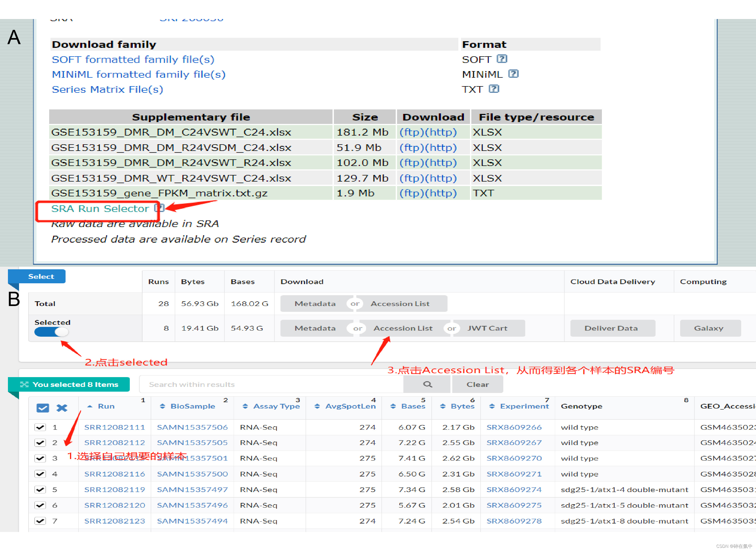Click Deliver Data button
Viewport: 756px width, 551px height.
(x=611, y=328)
